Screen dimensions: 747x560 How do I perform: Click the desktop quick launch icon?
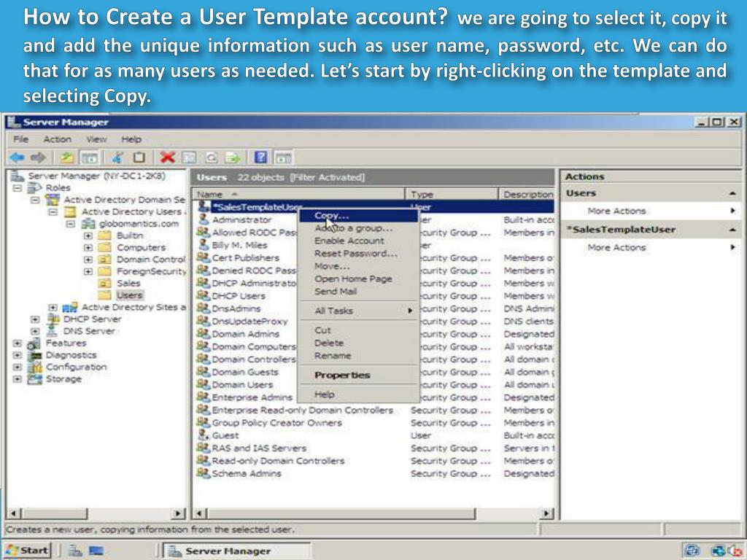(96, 551)
